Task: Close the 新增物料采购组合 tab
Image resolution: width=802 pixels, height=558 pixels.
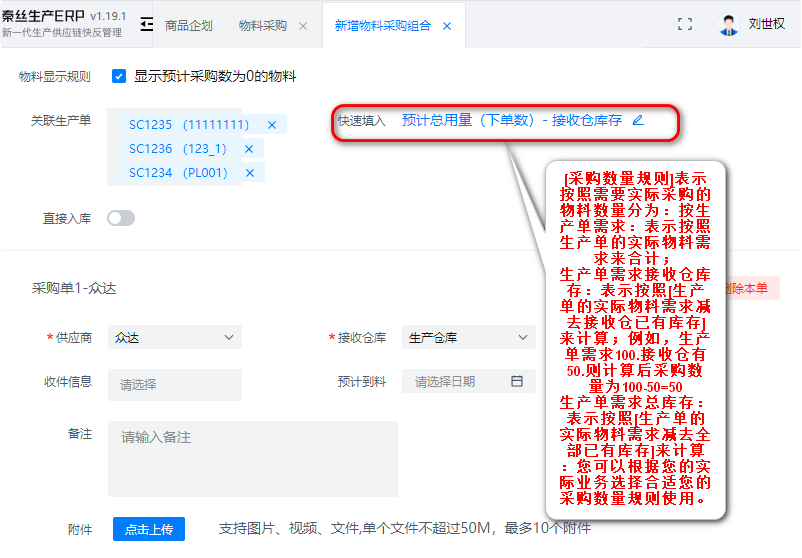Action: point(447,26)
